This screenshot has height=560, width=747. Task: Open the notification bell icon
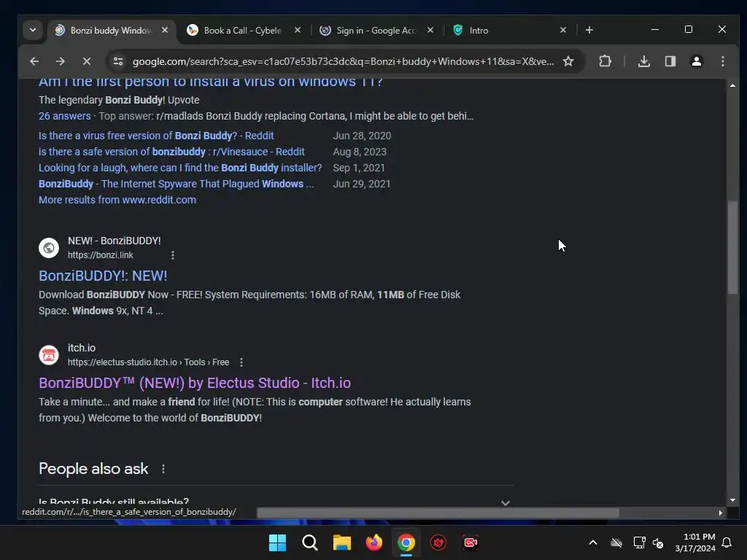[727, 542]
